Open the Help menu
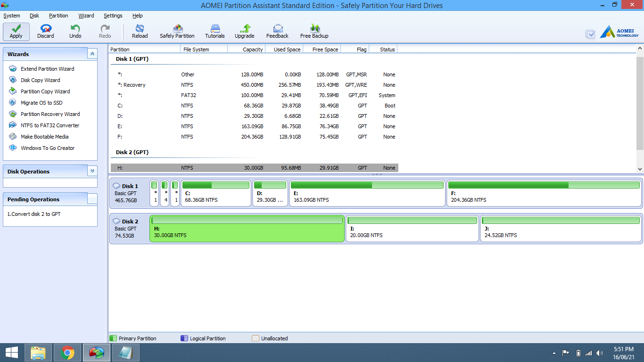Viewport: 644px width, 362px height. (138, 16)
